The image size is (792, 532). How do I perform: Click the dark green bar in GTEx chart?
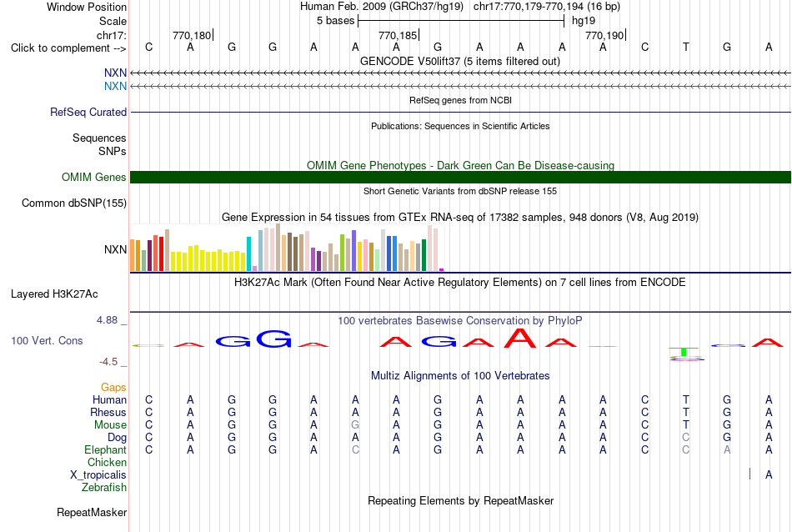(x=424, y=255)
